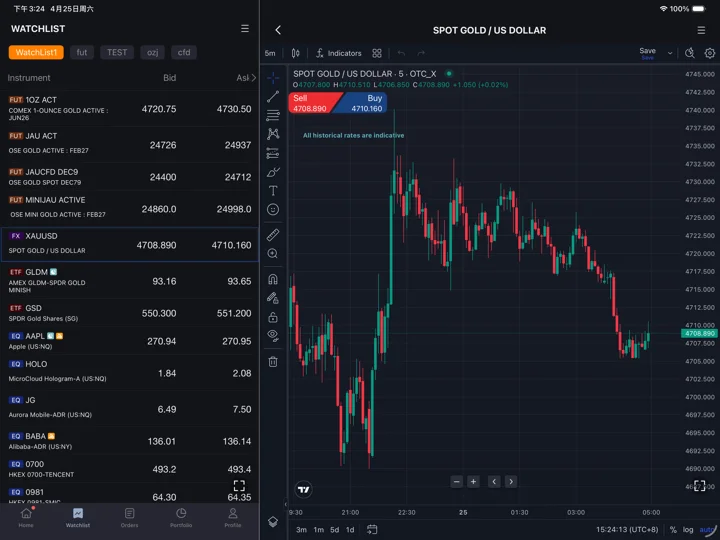Expand the chart with fullscreen icon
720x540 pixels.
(699, 485)
